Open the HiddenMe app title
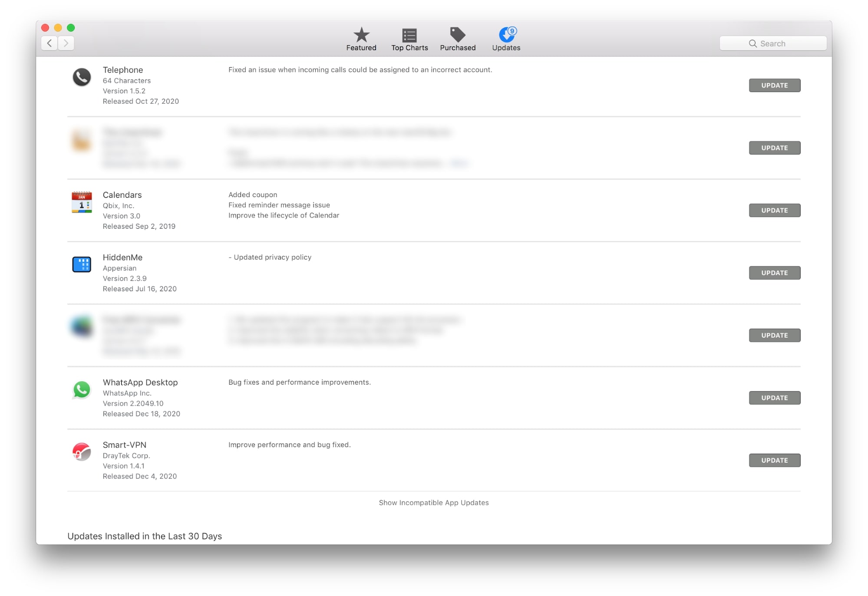 pyautogui.click(x=122, y=257)
